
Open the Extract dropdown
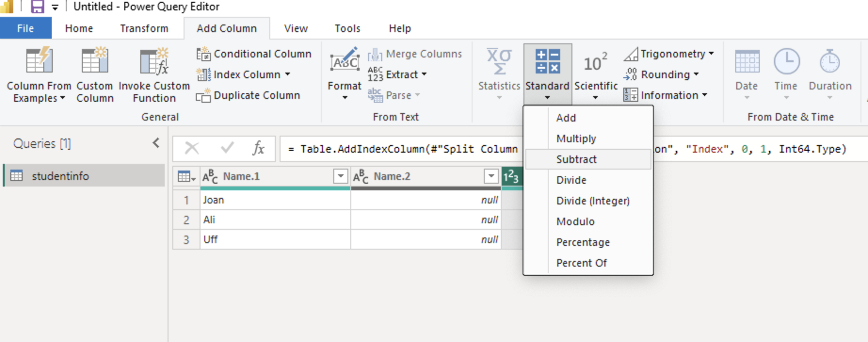click(397, 74)
